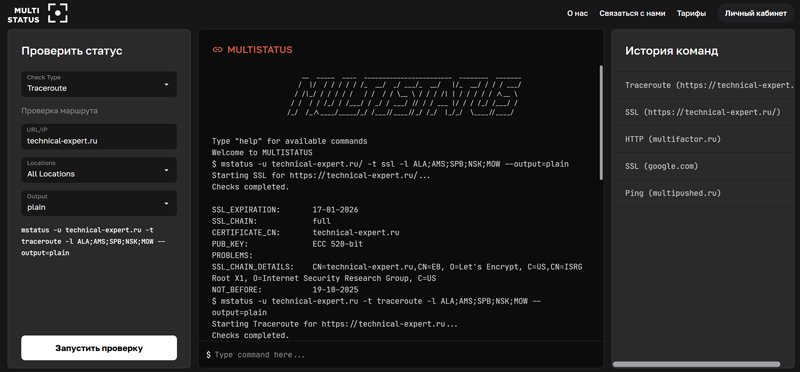Click the MultiStatus logo icon
The height and width of the screenshot is (372, 800).
[x=58, y=13]
